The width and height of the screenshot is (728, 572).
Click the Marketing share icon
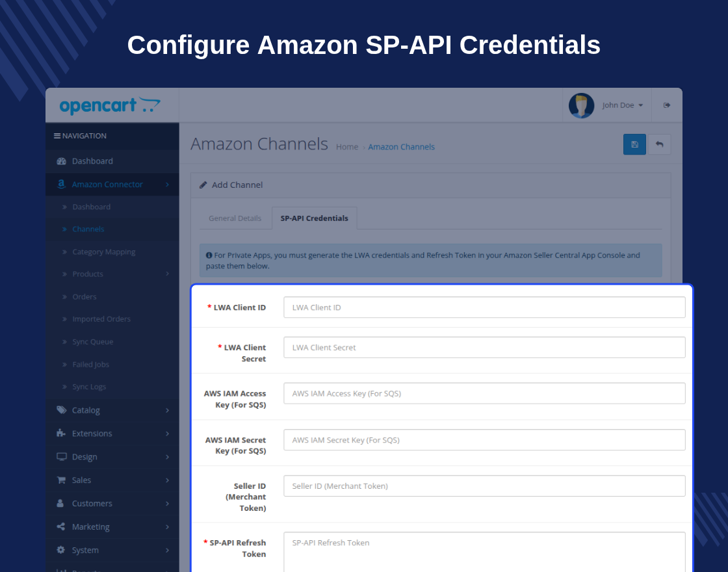click(61, 526)
